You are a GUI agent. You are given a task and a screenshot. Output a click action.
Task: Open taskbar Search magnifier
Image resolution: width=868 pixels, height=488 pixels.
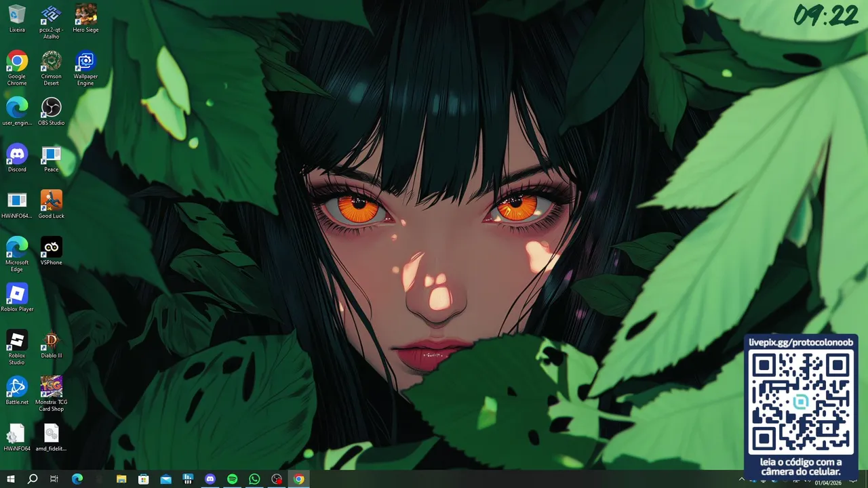click(33, 479)
